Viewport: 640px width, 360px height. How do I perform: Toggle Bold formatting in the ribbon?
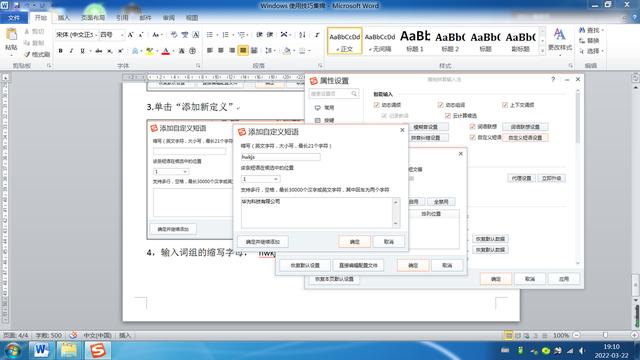(x=60, y=51)
